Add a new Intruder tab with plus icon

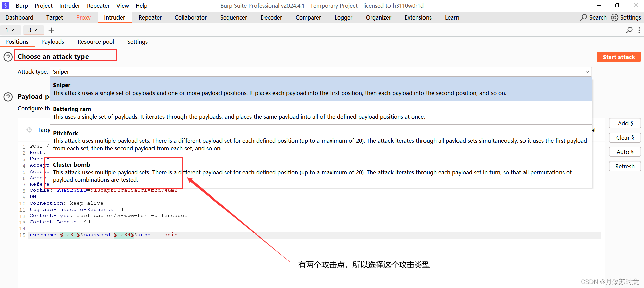(x=51, y=30)
